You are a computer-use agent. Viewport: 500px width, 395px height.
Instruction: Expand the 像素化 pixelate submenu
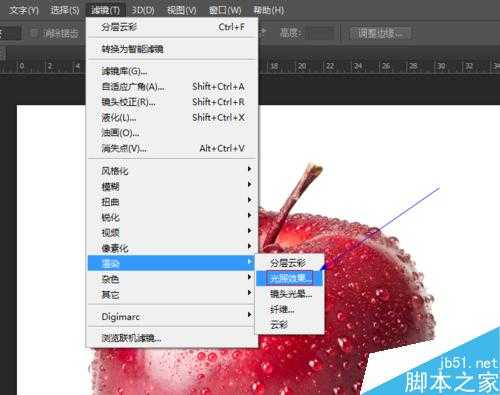172,248
